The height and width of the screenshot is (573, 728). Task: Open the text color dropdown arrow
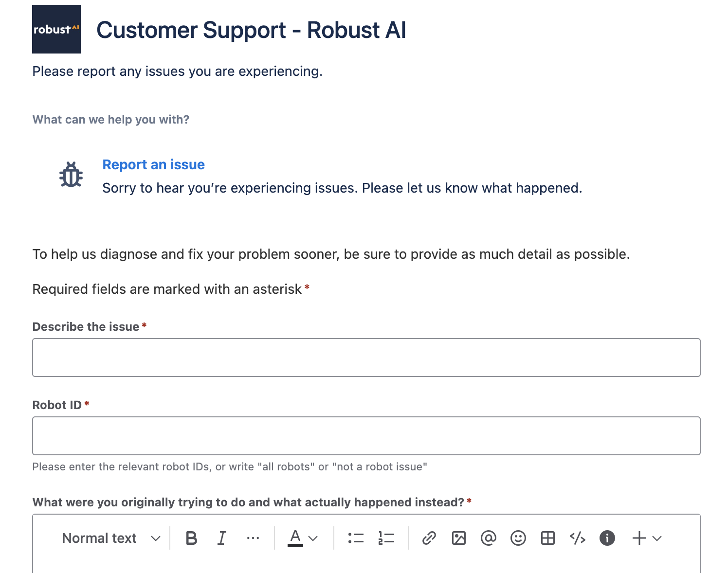coord(313,538)
